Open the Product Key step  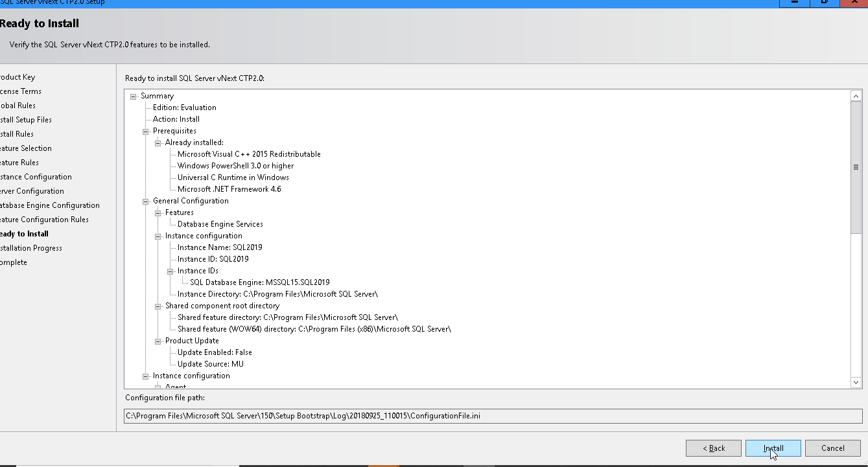[x=18, y=77]
